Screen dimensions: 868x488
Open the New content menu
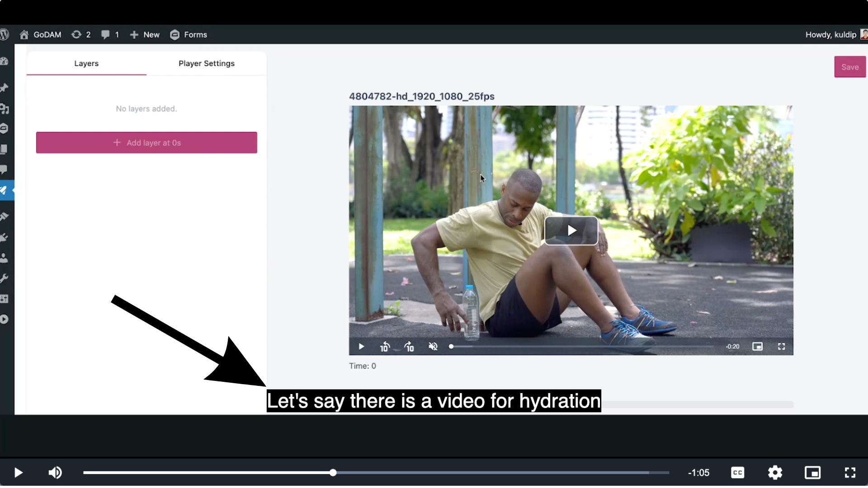coord(145,35)
